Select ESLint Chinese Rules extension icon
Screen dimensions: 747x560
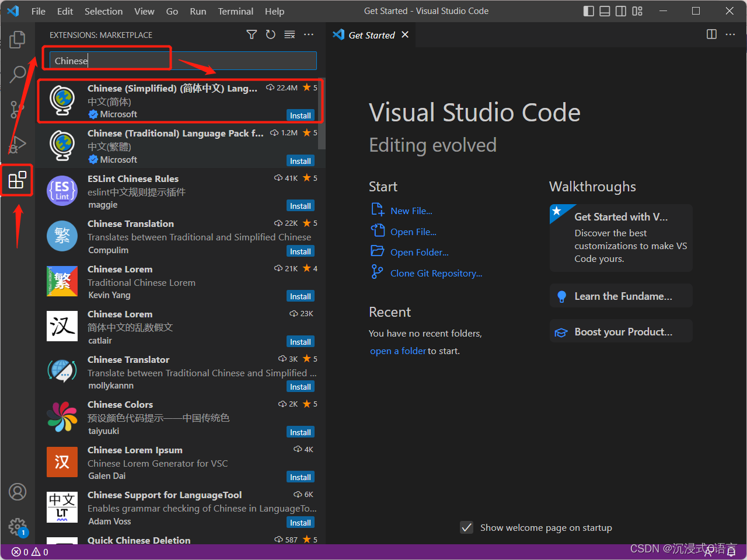point(62,191)
